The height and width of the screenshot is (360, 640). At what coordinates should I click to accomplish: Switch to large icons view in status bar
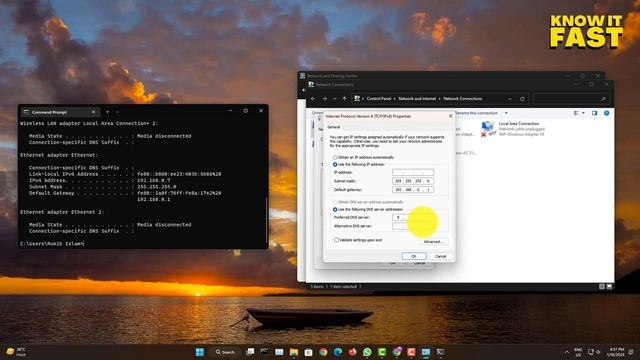609,287
